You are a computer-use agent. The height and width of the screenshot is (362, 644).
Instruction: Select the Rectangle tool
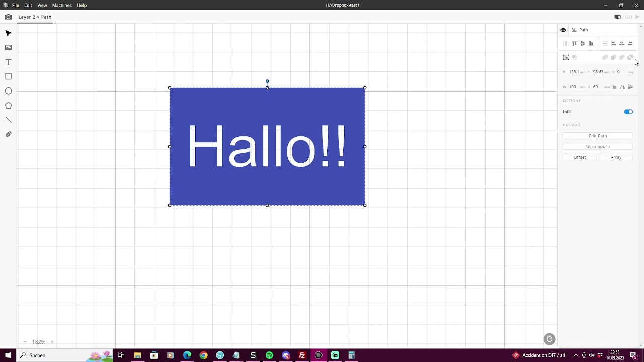pyautogui.click(x=8, y=76)
